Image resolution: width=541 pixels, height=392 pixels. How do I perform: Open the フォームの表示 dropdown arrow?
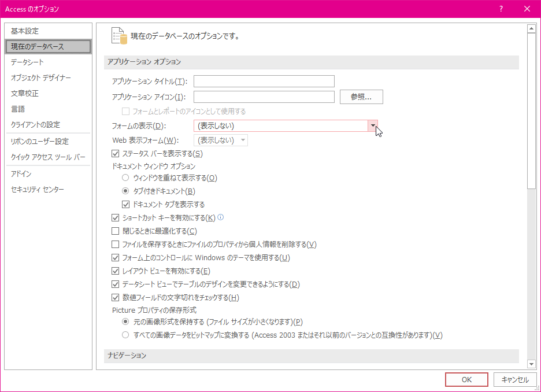coord(373,125)
